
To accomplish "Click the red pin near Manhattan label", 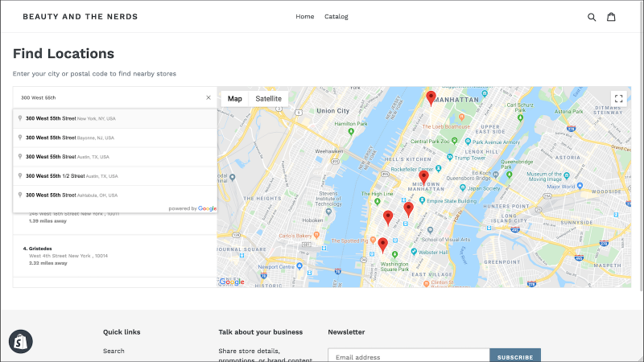I will click(x=431, y=98).
